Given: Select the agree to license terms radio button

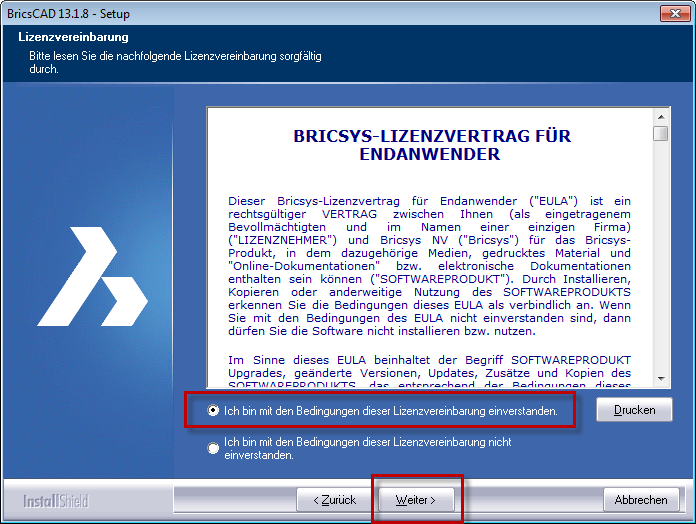Looking at the screenshot, I should (x=213, y=410).
